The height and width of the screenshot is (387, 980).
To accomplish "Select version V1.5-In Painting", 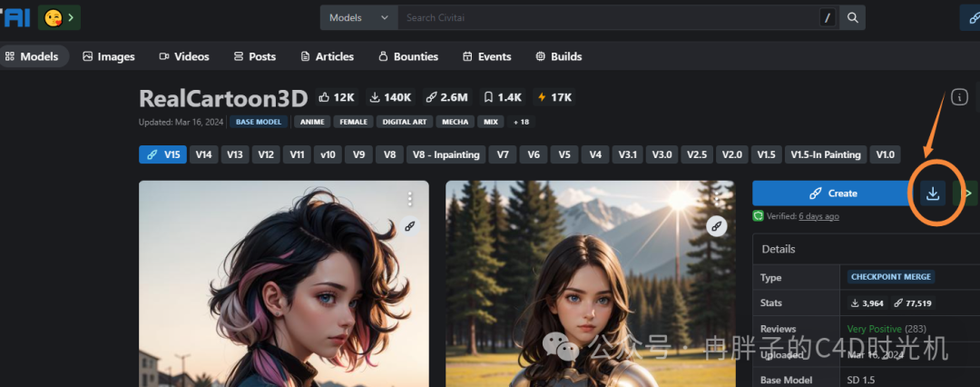I will pos(826,154).
